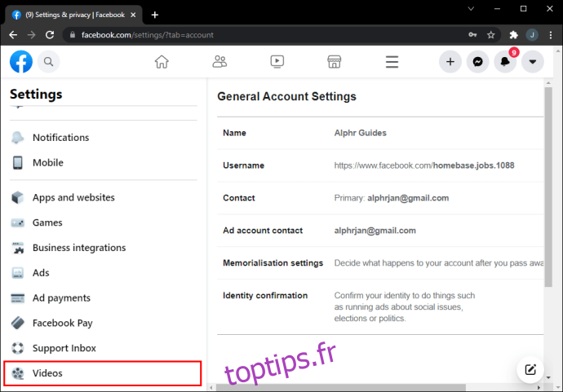Reload the page

coord(50,35)
